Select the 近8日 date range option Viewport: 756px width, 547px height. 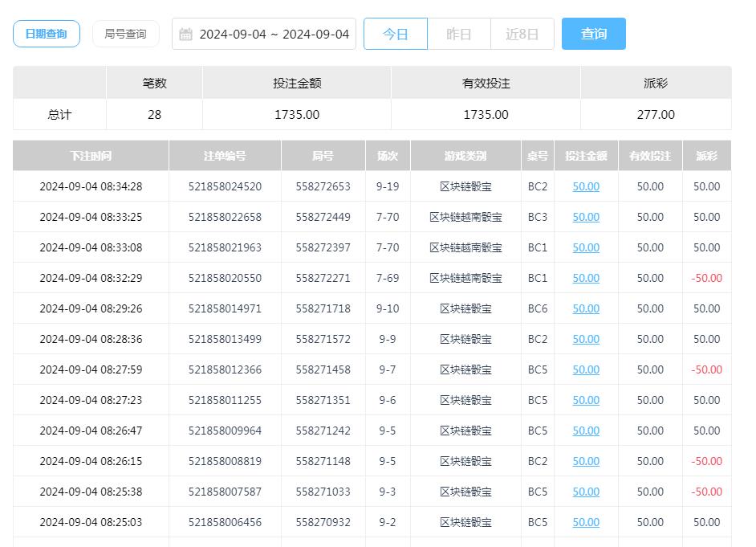[522, 34]
